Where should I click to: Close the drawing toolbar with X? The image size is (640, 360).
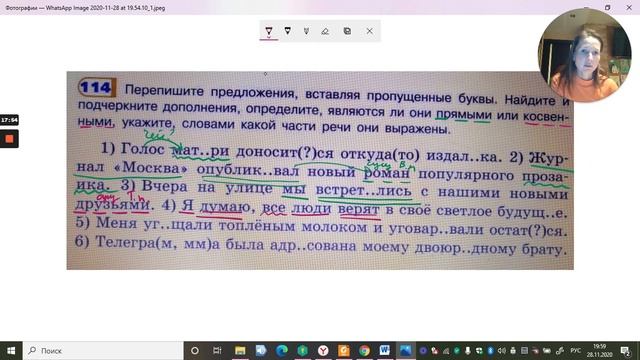[369, 31]
